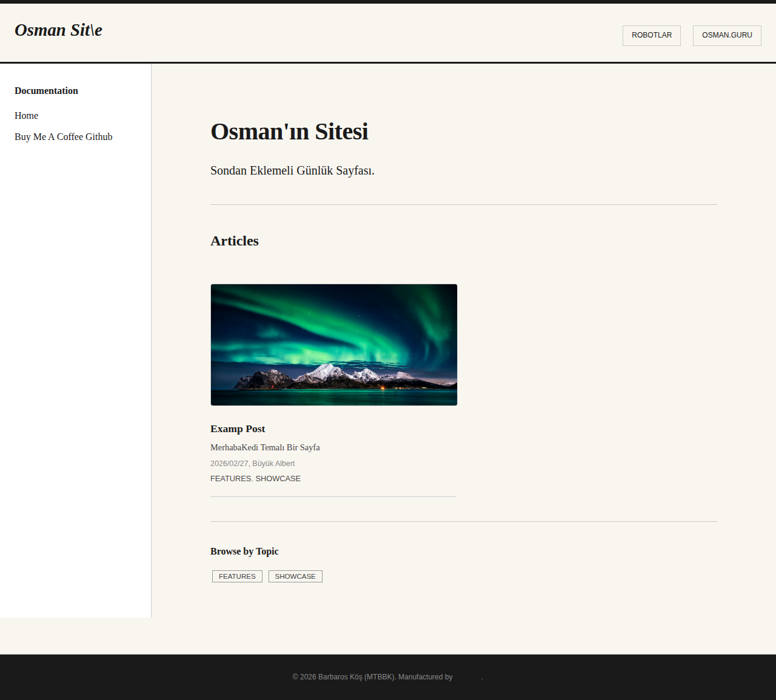Go to Home in the sidebar

click(x=26, y=115)
